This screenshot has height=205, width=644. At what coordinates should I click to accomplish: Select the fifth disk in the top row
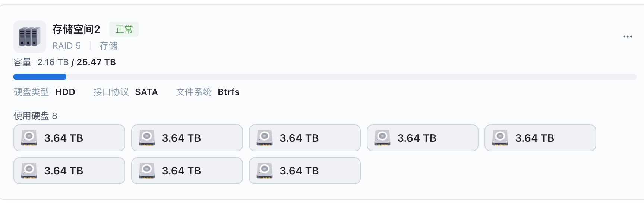pyautogui.click(x=540, y=138)
